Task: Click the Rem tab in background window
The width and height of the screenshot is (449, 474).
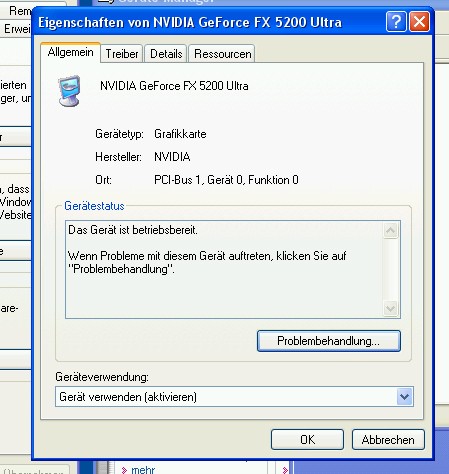Action: (19, 11)
